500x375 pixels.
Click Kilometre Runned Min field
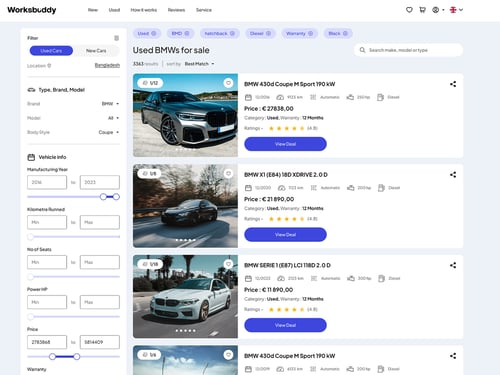47,222
